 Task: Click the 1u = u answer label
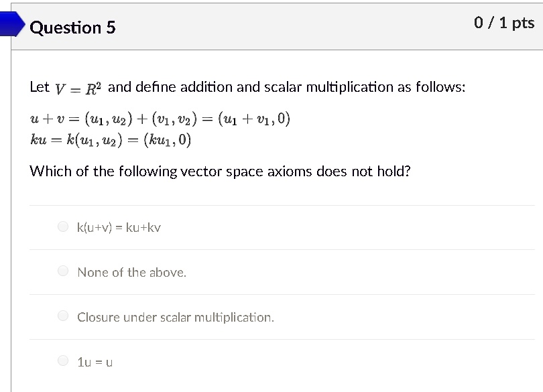95,362
